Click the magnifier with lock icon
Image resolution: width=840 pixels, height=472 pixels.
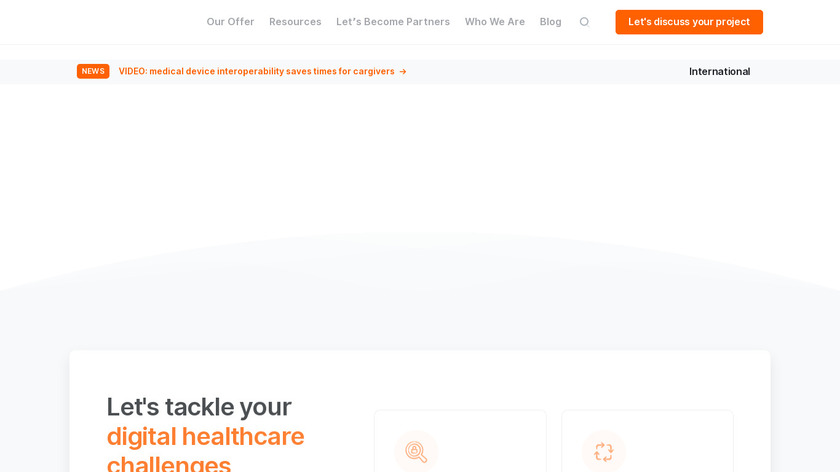pos(416,452)
